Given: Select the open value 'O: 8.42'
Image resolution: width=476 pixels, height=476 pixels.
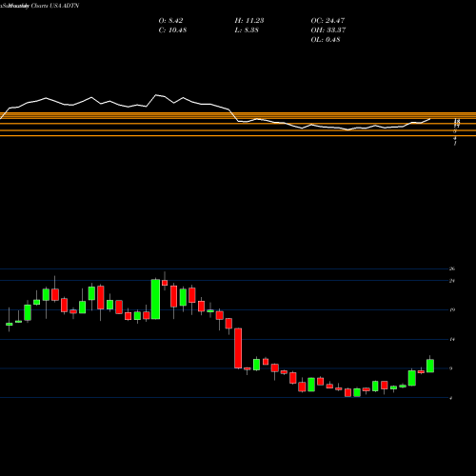Looking at the screenshot, I should [170, 21].
